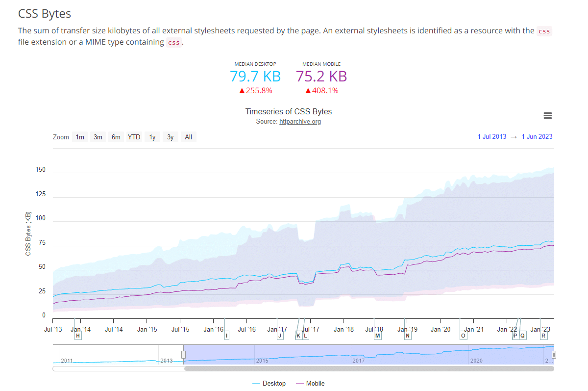
Task: Click the navigator horizontal scrollbar
Action: pos(368,368)
